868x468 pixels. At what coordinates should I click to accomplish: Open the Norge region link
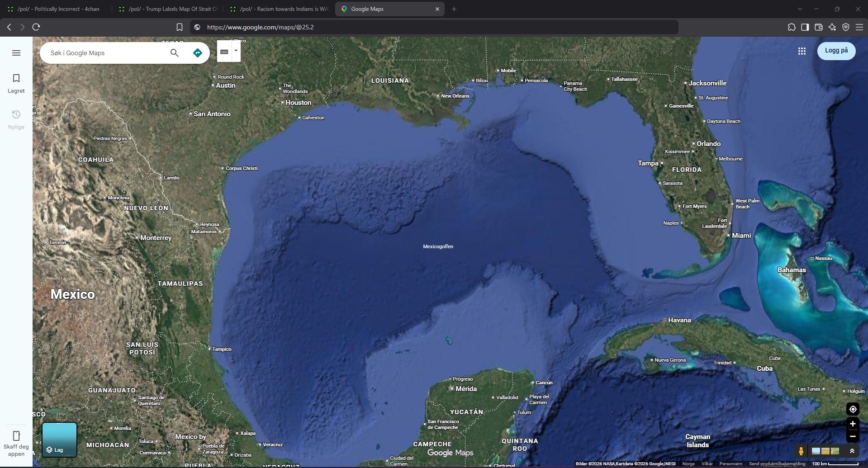tap(688, 464)
